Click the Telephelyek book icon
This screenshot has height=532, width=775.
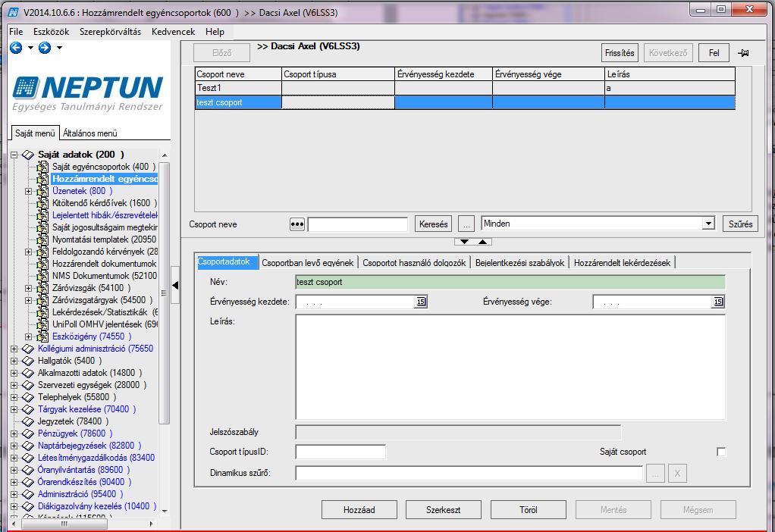[x=28, y=397]
